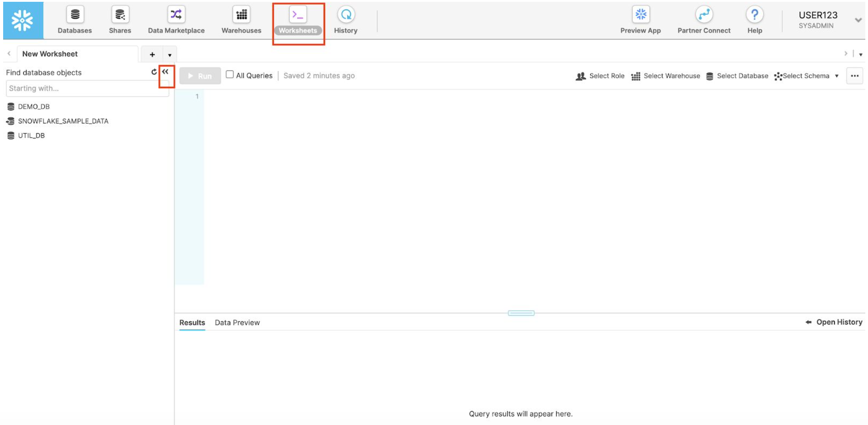Open the Databases page icon
This screenshot has width=868, height=425.
click(75, 15)
